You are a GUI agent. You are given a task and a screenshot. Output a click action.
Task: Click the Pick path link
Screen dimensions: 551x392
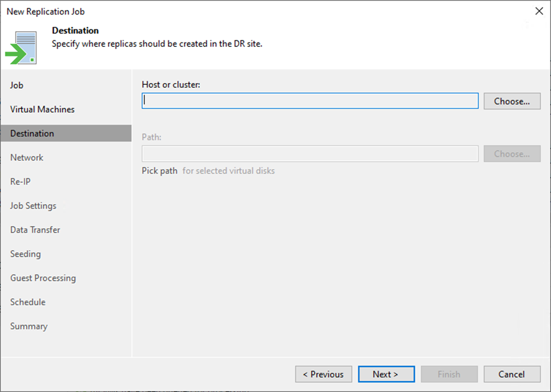(x=160, y=171)
